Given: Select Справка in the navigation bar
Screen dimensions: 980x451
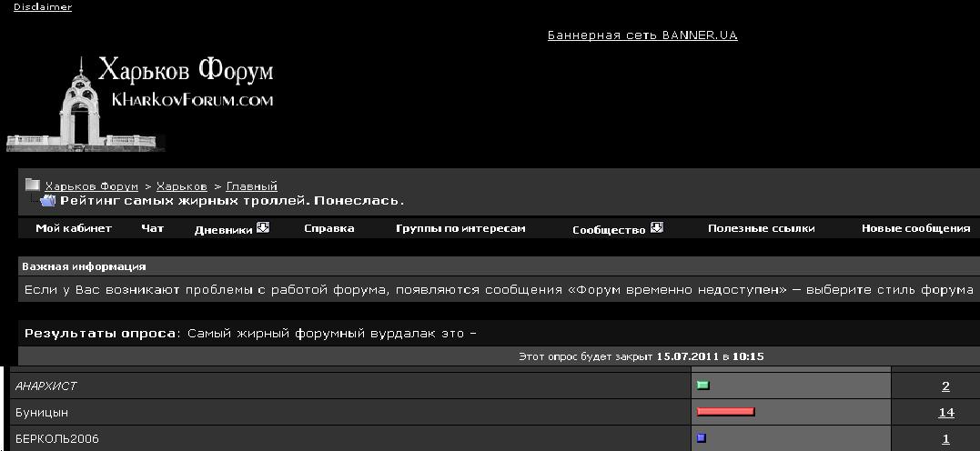Looking at the screenshot, I should click(x=328, y=228).
